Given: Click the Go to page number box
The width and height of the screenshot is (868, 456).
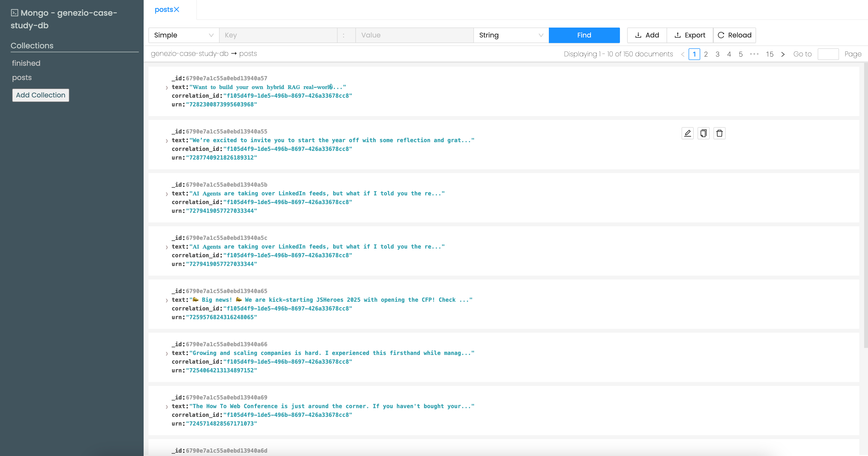Looking at the screenshot, I should (828, 54).
